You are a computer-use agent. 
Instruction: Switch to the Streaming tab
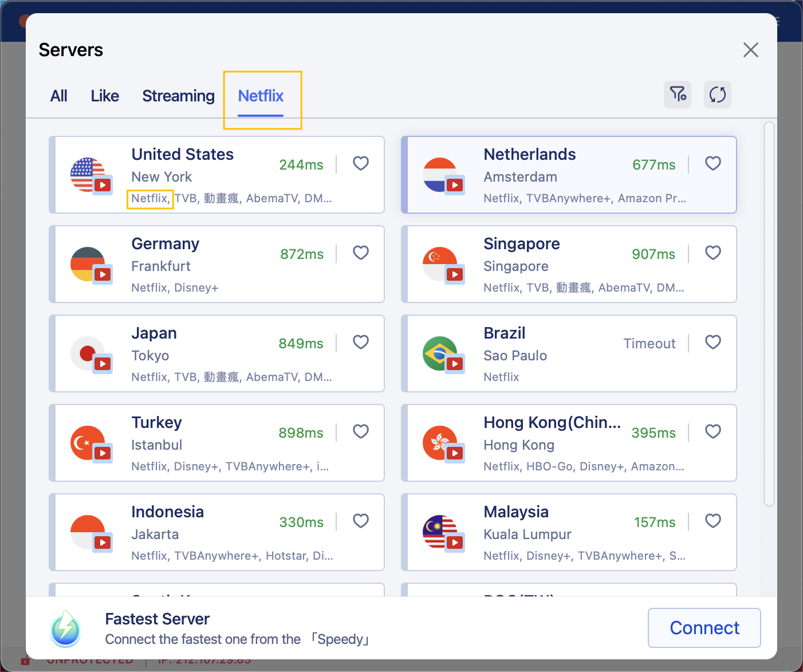tap(178, 96)
